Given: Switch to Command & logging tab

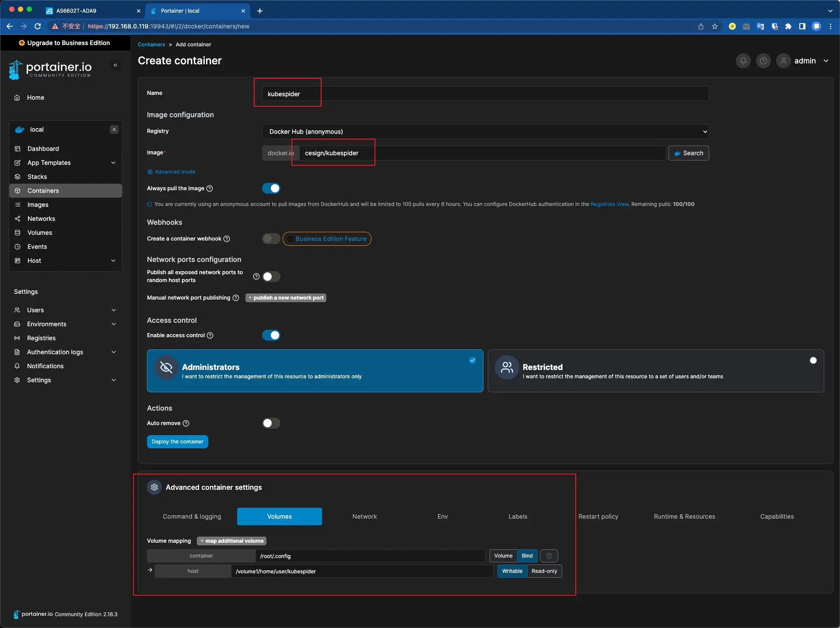Looking at the screenshot, I should [x=192, y=516].
